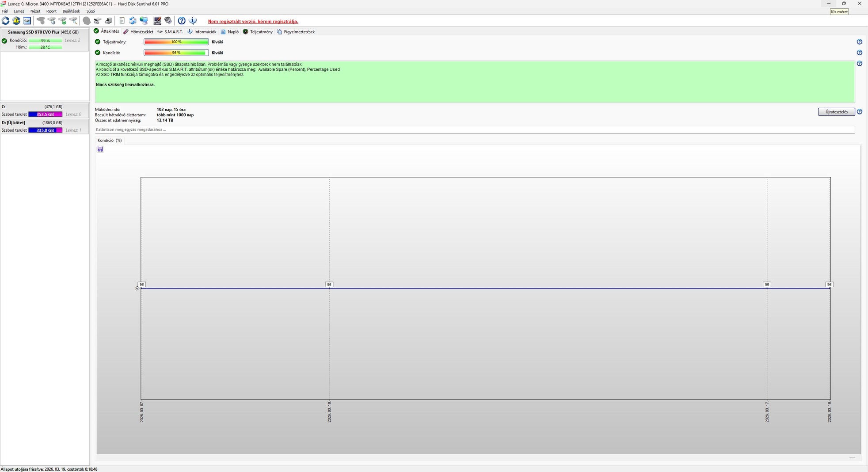Switch to the S.M.A.R.T. tab
This screenshot has height=472, width=868.
pyautogui.click(x=170, y=32)
